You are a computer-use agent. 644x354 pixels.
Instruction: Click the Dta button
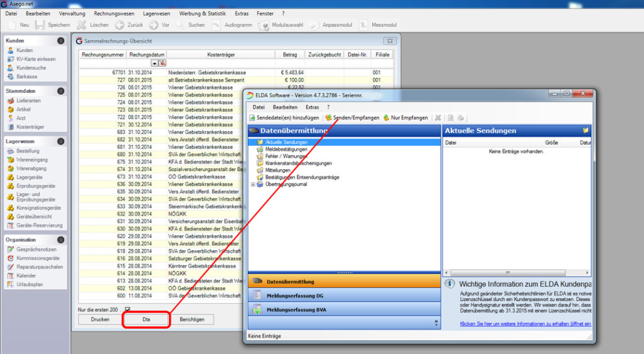tap(146, 319)
